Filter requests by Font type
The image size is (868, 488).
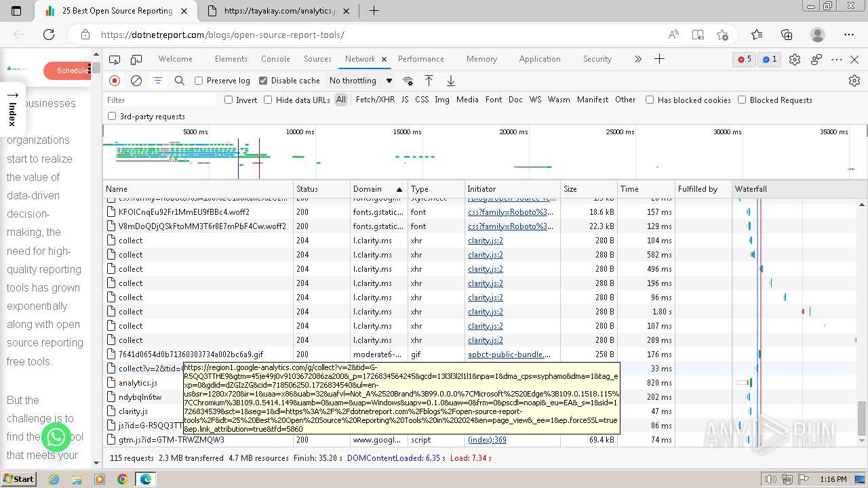pos(494,100)
